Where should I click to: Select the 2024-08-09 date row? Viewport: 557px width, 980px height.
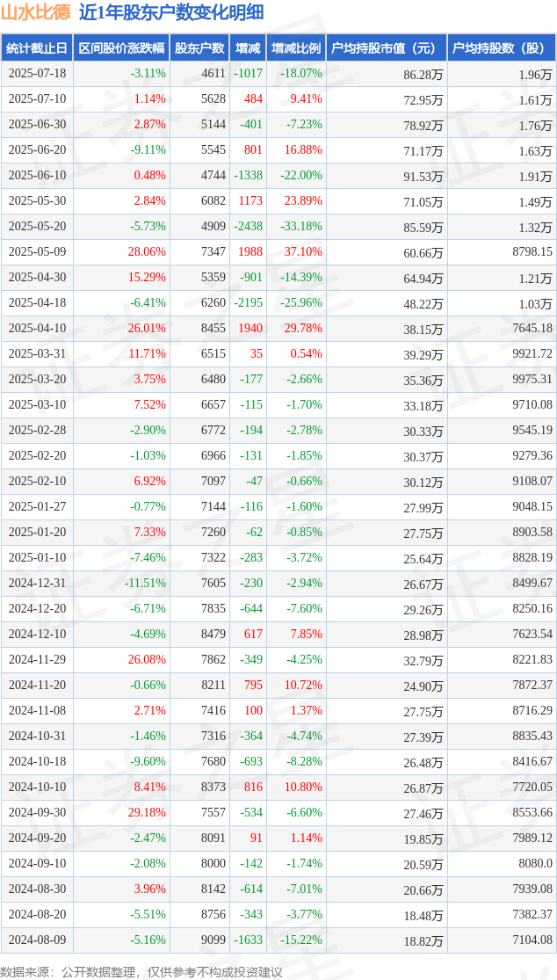pos(278,940)
